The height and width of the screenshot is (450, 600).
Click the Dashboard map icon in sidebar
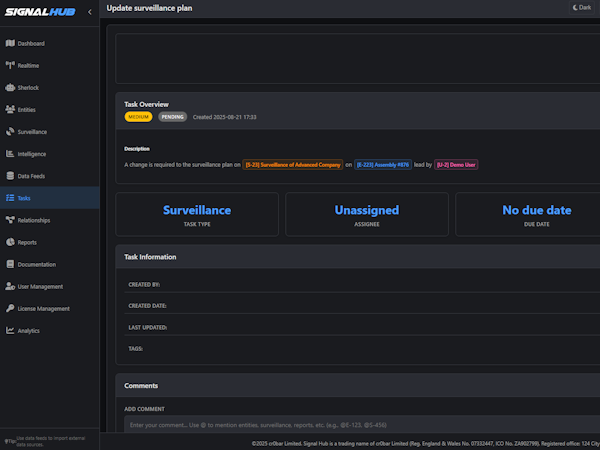10,43
